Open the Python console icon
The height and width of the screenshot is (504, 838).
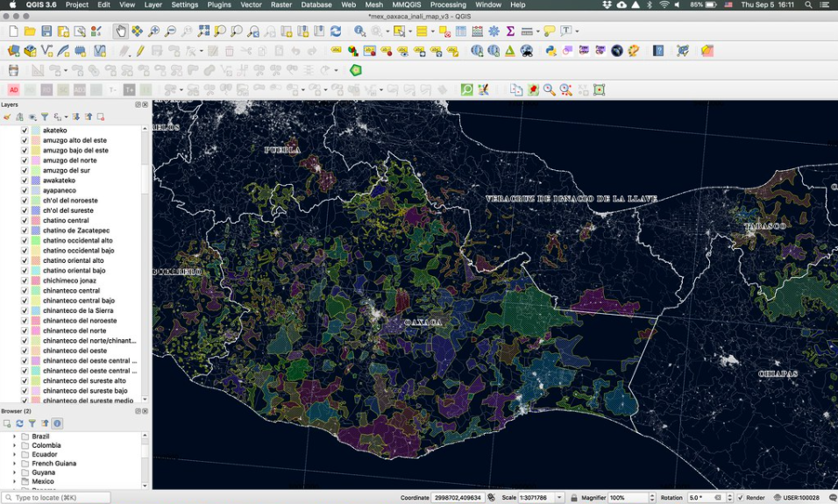pyautogui.click(x=550, y=51)
